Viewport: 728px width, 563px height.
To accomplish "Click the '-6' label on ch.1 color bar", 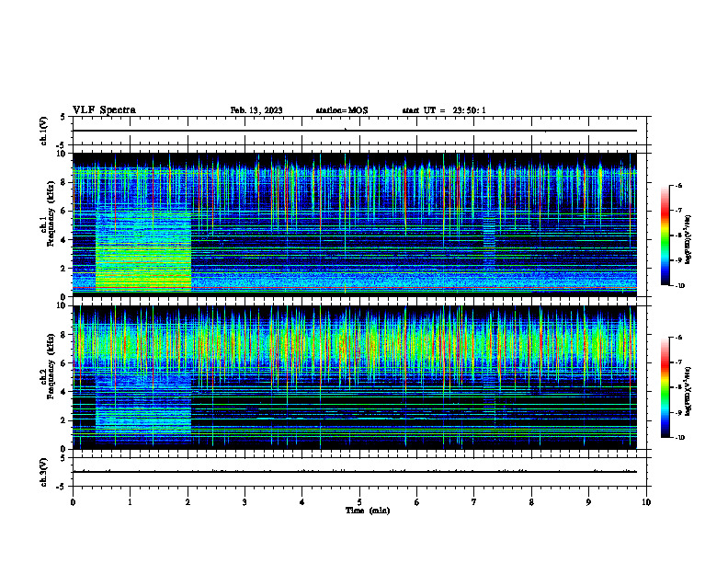I will 677,186.
